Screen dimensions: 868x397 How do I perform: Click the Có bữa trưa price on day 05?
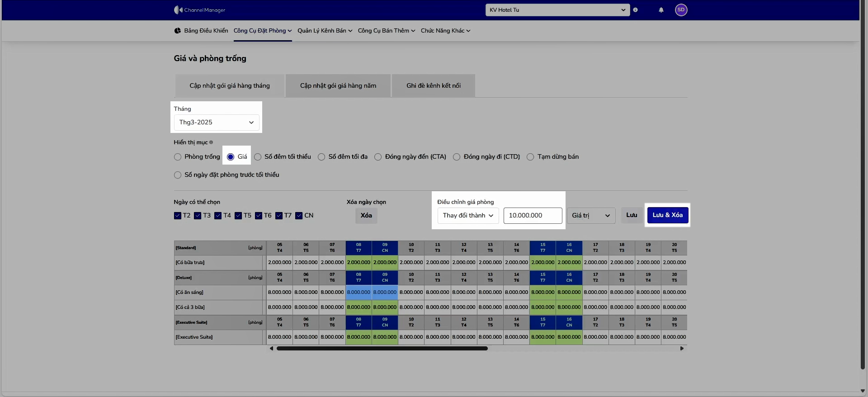(279, 263)
